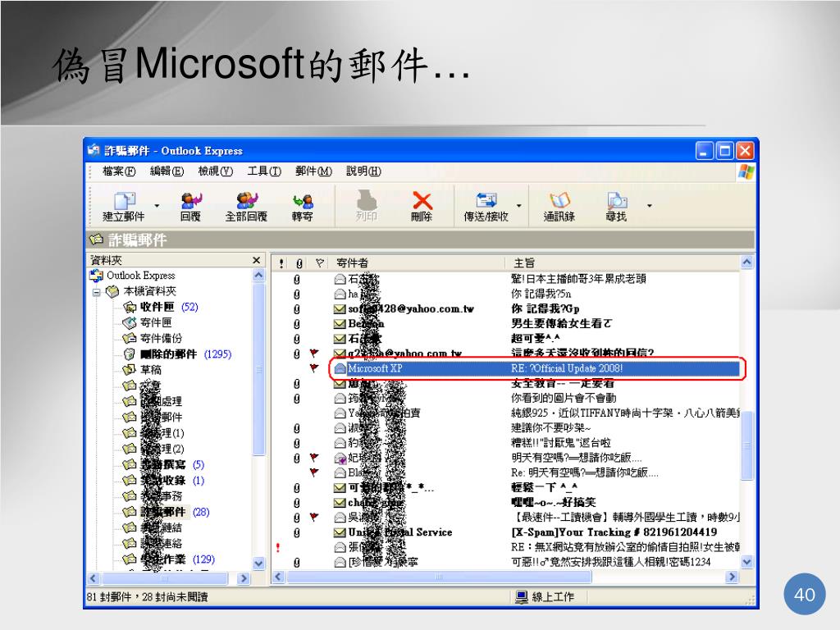Image resolution: width=840 pixels, height=630 pixels.
Task: Open the 檢視(V) menu
Action: 216,171
